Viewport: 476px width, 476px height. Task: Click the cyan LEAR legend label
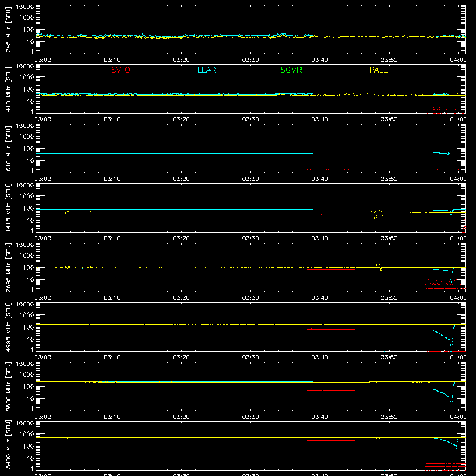(206, 70)
